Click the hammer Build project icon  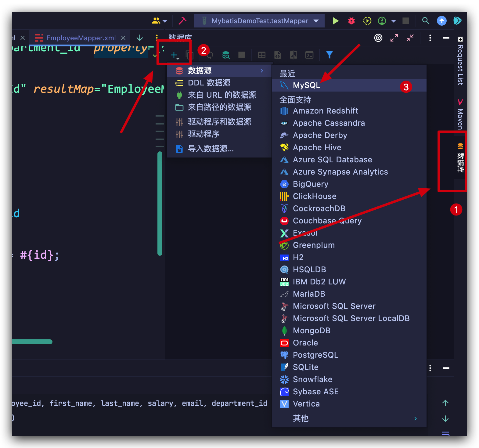(x=182, y=21)
